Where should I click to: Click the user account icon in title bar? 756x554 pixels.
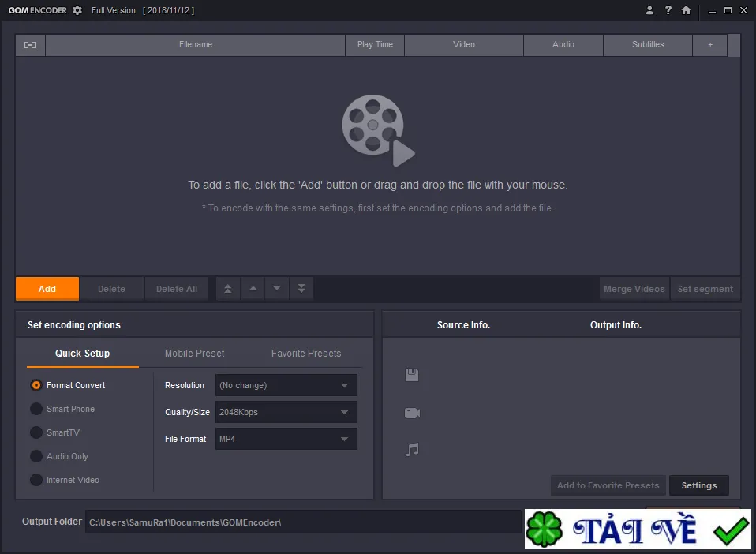[x=649, y=10]
